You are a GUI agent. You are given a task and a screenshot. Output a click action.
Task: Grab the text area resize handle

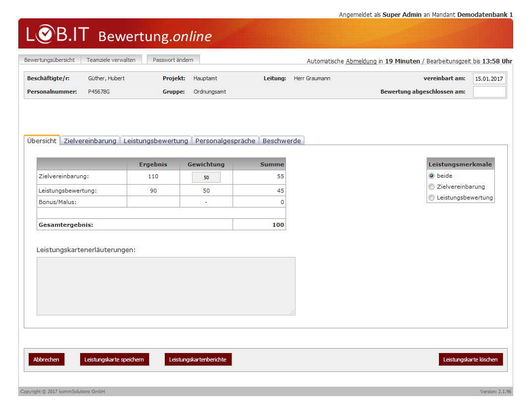292,312
